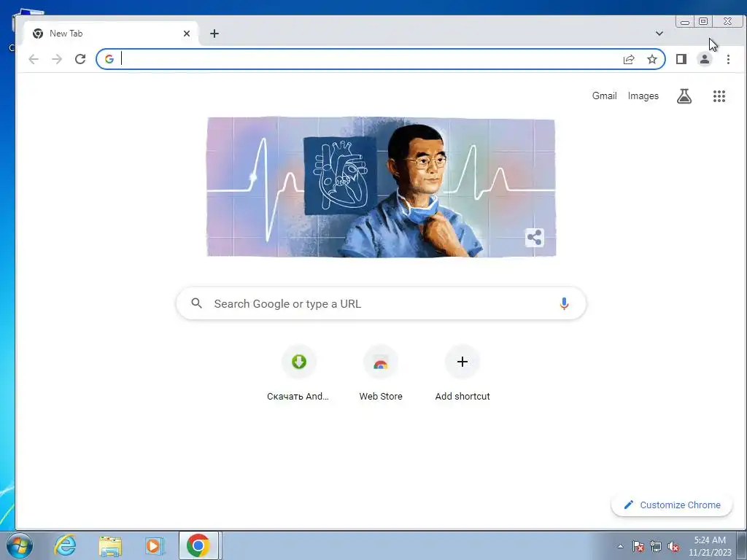This screenshot has height=560, width=747.
Task: Open the Gmail link
Action: (x=604, y=96)
